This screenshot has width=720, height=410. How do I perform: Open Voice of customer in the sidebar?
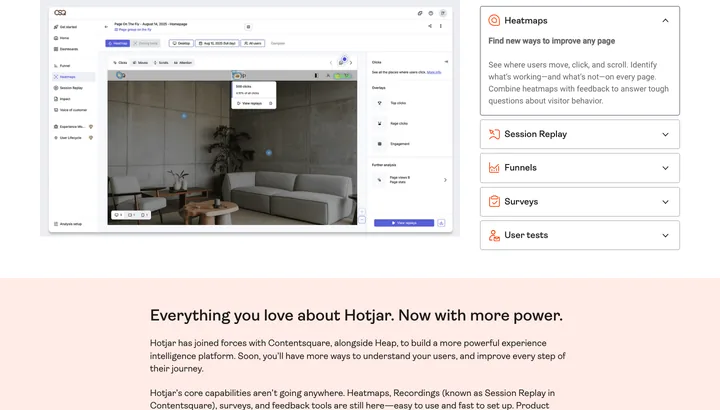[70, 110]
